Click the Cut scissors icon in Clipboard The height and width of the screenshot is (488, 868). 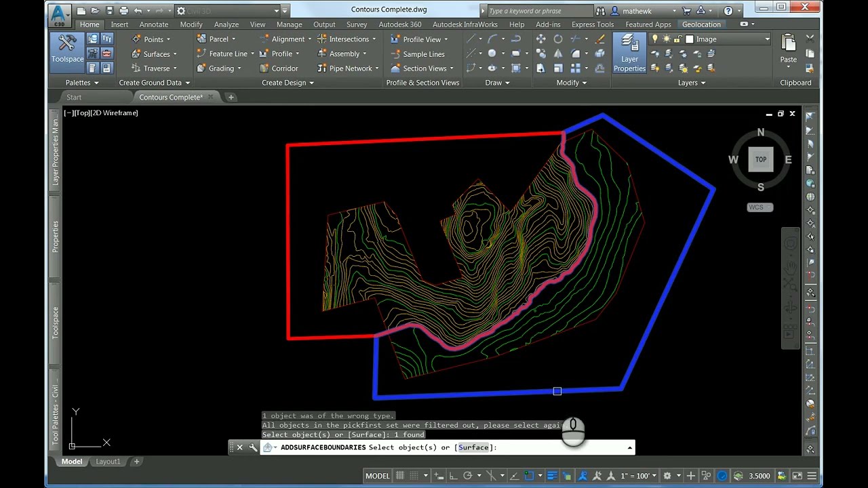810,39
